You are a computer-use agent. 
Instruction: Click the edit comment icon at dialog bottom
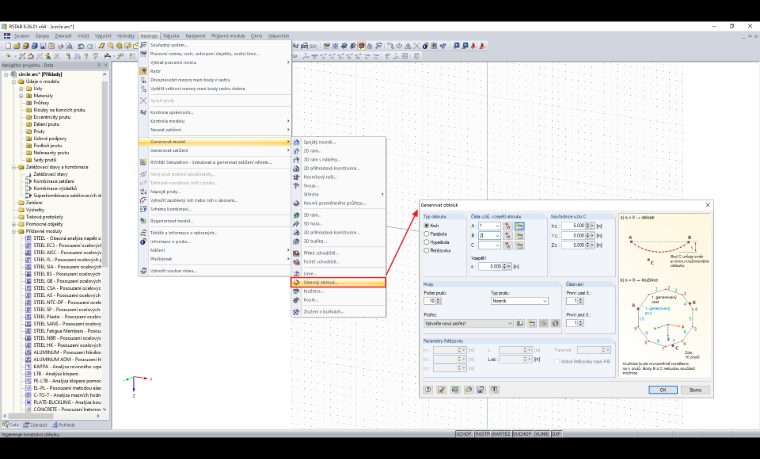click(x=442, y=390)
